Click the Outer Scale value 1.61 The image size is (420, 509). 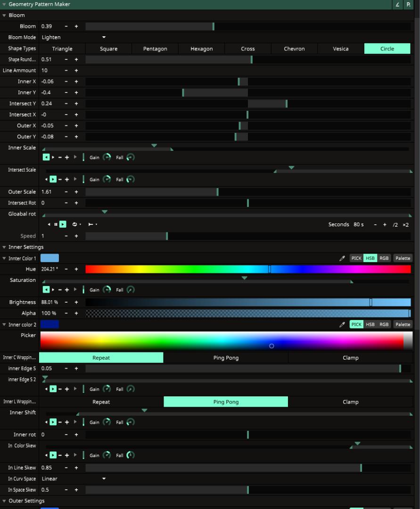[46, 192]
